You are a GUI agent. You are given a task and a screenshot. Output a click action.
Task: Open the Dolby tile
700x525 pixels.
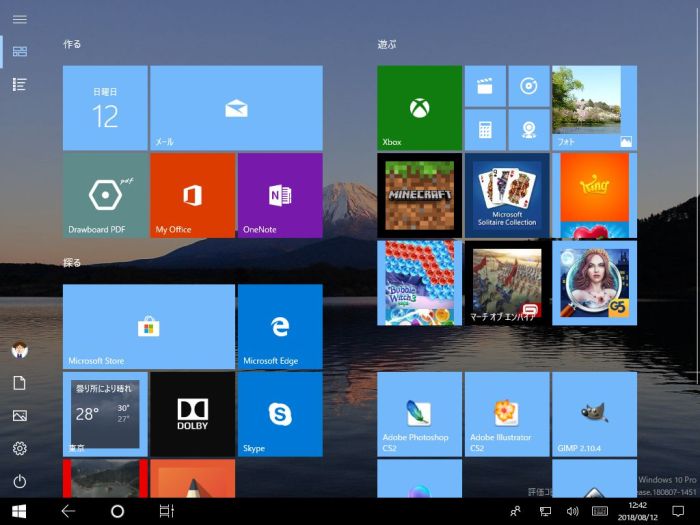(192, 414)
